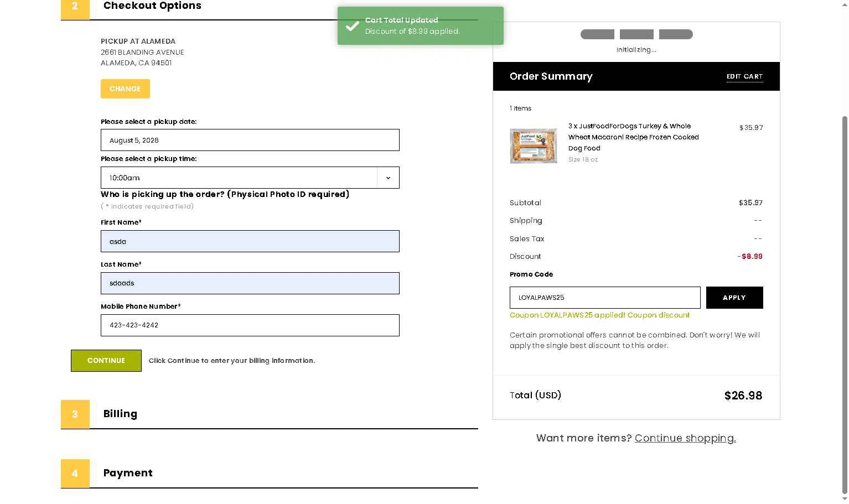The height and width of the screenshot is (504, 849).
Task: Click the Promo Code input field
Action: [x=605, y=298]
